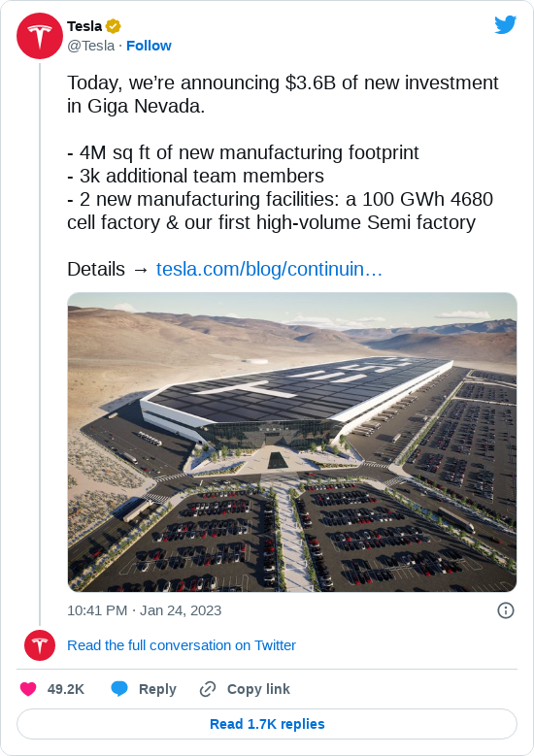The height and width of the screenshot is (756, 534).
Task: Click the Reply text label
Action: coord(157,689)
